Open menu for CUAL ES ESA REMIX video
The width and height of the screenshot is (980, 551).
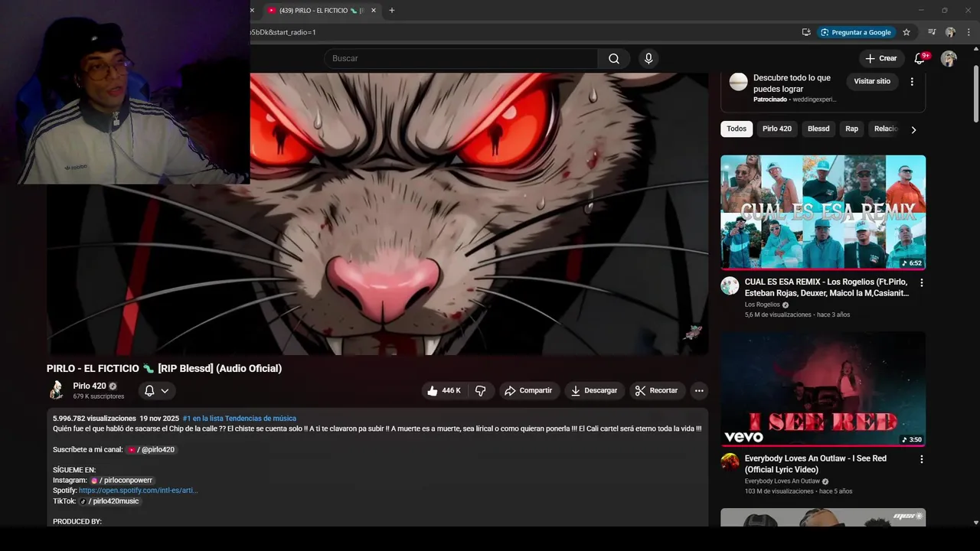point(922,282)
